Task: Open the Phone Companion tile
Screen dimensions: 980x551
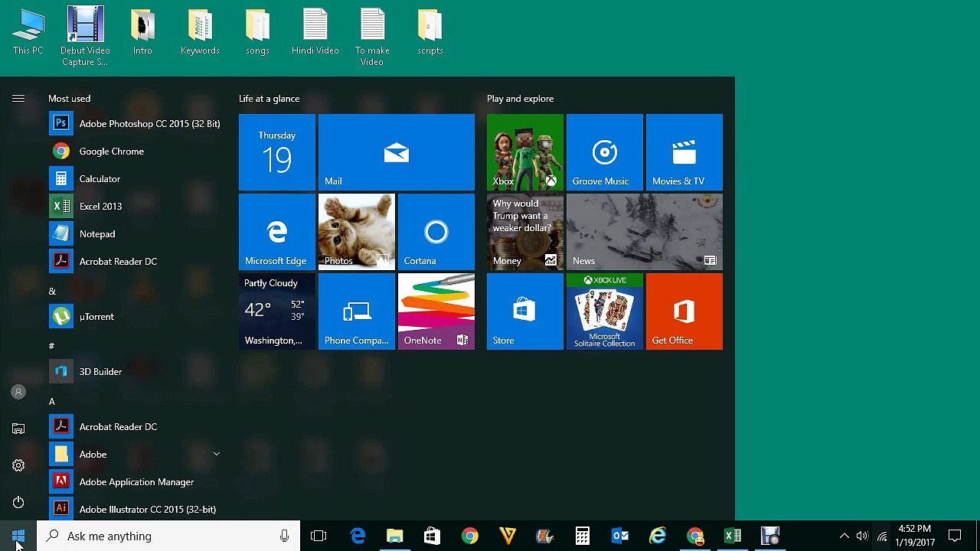Action: (x=357, y=311)
